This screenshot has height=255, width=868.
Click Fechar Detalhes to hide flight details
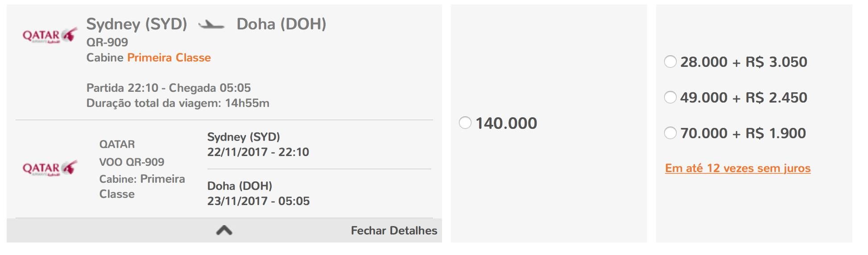(394, 230)
